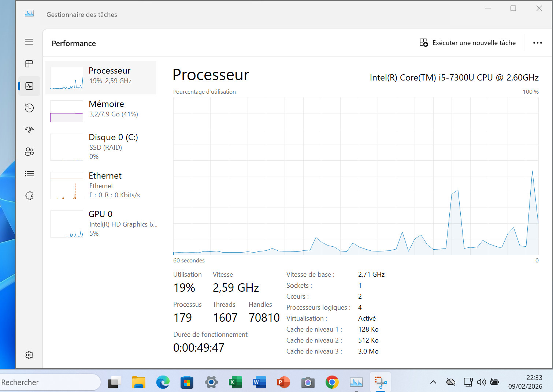Launch Google Chrome from the taskbar
This screenshot has height=392, width=553.
click(332, 382)
